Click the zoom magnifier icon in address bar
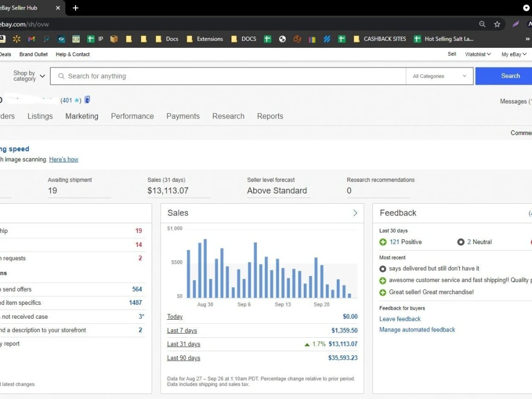 coord(482,24)
